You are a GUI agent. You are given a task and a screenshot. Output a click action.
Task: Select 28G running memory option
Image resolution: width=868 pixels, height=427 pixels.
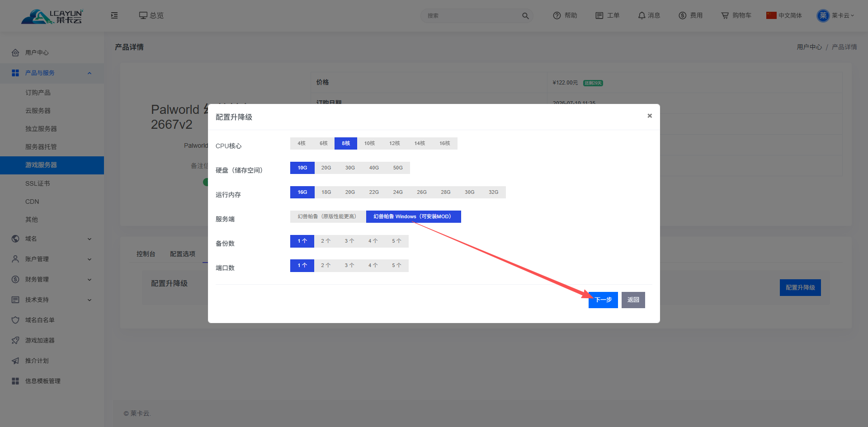click(446, 192)
